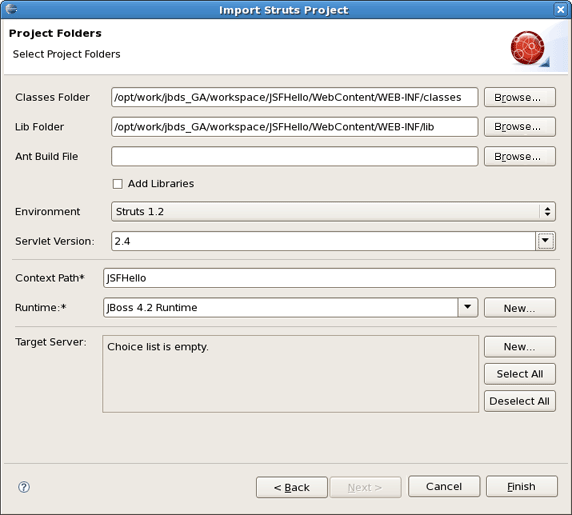Click the JBoss 4.2 Runtime field
Screen dimensions: 572x515
pos(281,307)
